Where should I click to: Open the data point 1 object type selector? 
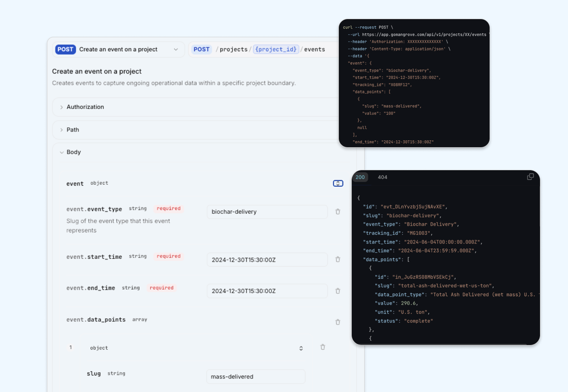point(301,348)
